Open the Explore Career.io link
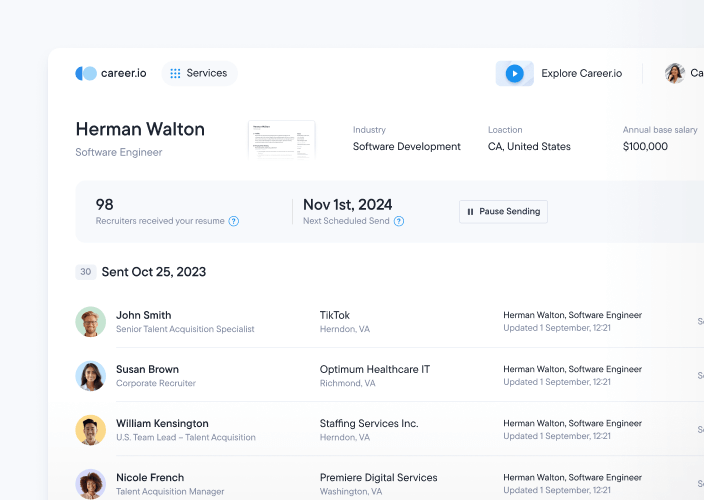The image size is (704, 500). [581, 73]
